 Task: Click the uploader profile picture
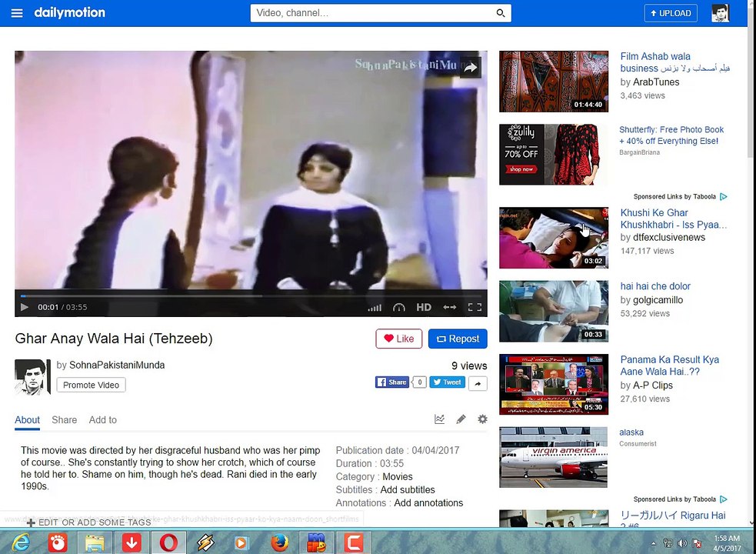32,377
